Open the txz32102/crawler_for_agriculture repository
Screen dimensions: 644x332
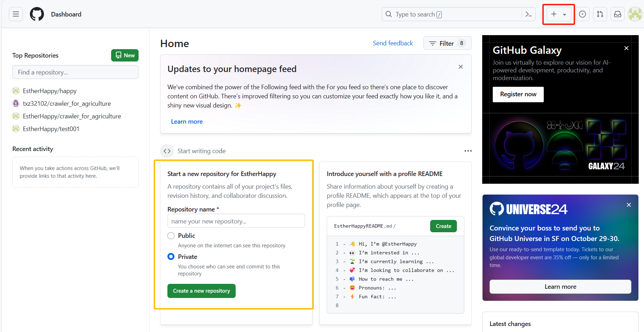[x=67, y=104]
